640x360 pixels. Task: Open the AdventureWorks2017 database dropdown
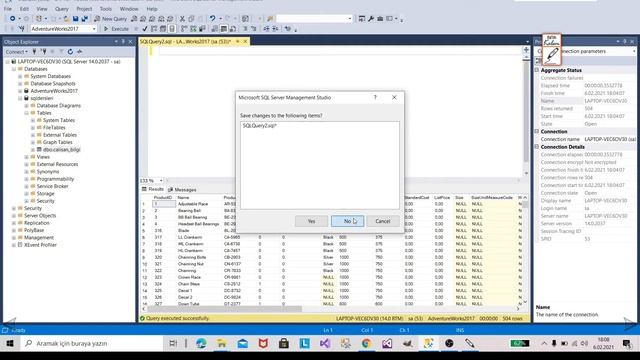pyautogui.click(x=94, y=29)
